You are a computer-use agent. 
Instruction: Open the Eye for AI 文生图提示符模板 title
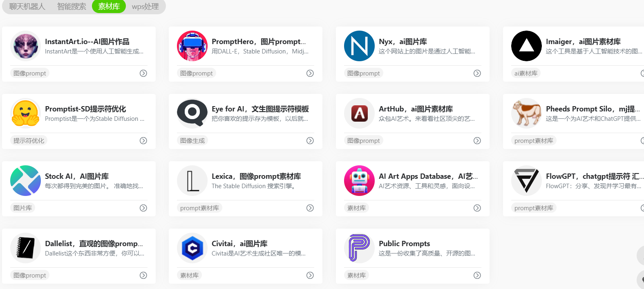pyautogui.click(x=260, y=109)
